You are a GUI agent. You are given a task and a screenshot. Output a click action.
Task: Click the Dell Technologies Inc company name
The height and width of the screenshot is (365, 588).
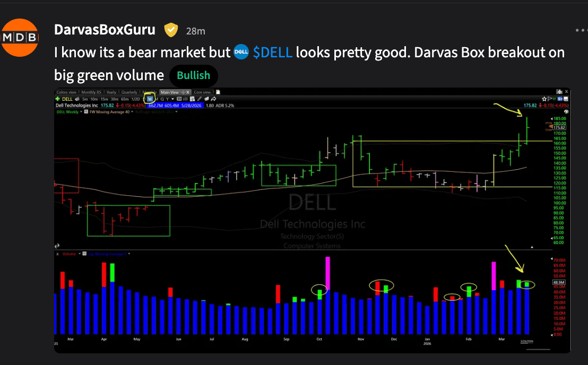(x=77, y=105)
